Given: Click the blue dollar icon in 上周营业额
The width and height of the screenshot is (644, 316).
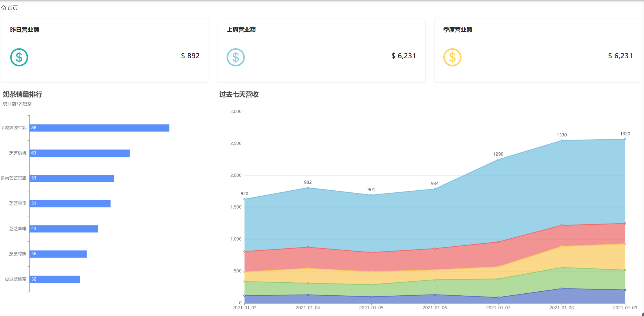Looking at the screenshot, I should 236,57.
